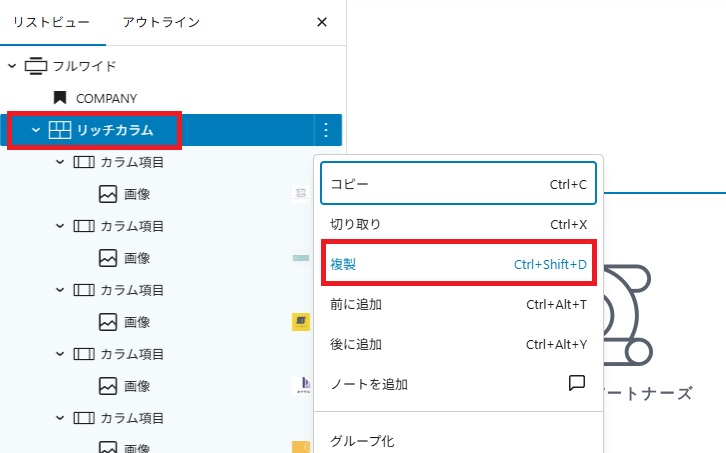Collapse the first カラム項目 chevron
The image size is (726, 453).
[60, 162]
